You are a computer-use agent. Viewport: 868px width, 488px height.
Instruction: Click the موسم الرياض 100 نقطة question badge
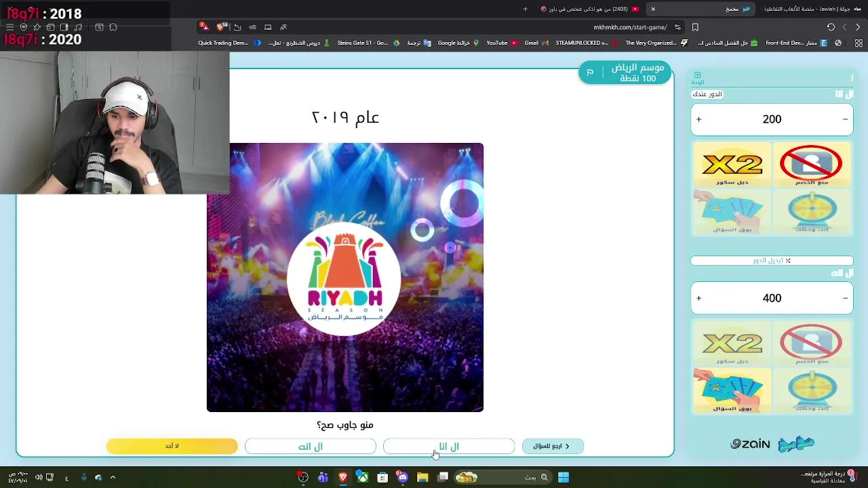coord(625,73)
